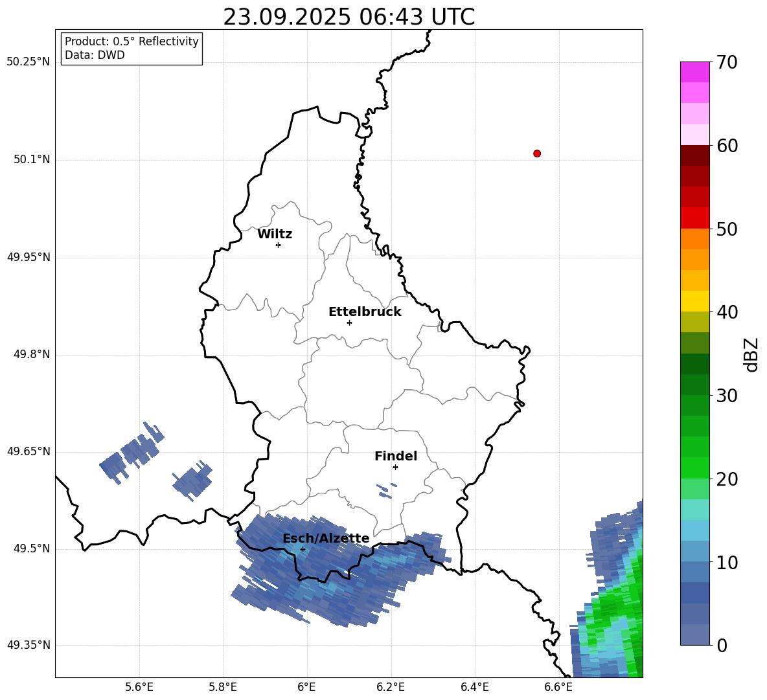Click the 5.6°E longitude label
767x700 pixels.
click(139, 688)
